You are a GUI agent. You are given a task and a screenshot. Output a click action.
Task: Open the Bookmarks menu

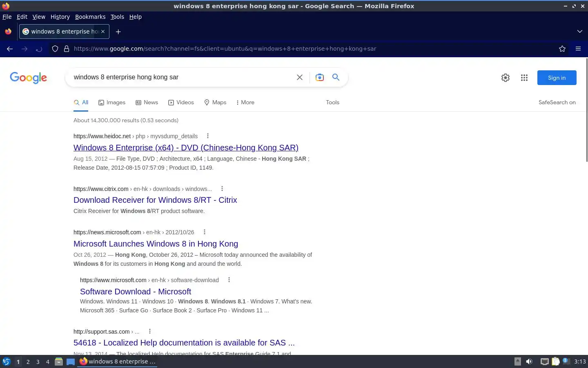[x=90, y=17]
